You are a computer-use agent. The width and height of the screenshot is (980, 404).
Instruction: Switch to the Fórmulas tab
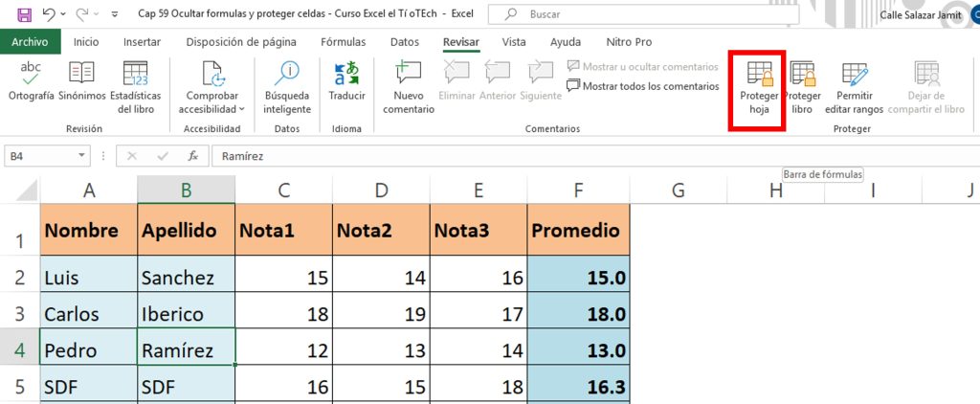pos(343,42)
